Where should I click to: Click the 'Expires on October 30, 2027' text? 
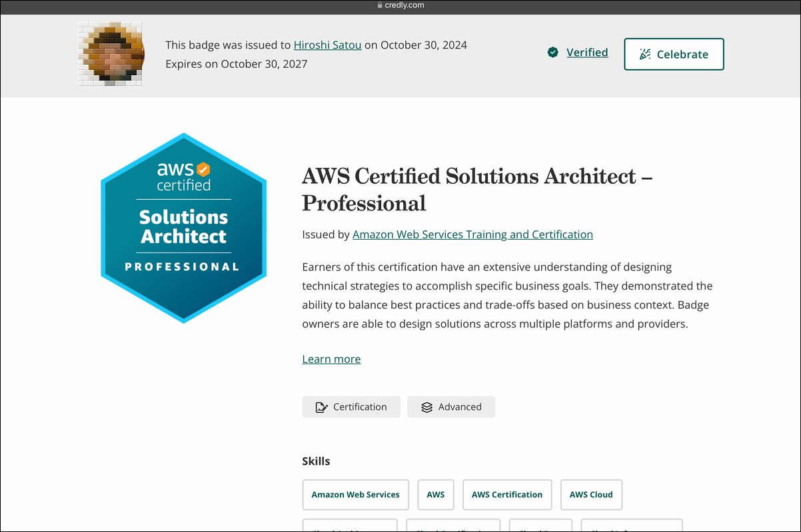[x=237, y=65]
